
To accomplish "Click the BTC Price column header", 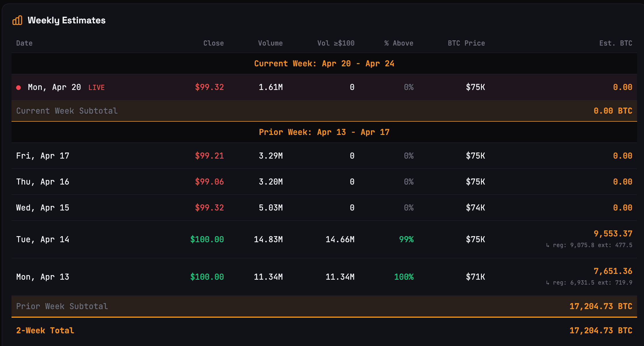I will pos(466,43).
